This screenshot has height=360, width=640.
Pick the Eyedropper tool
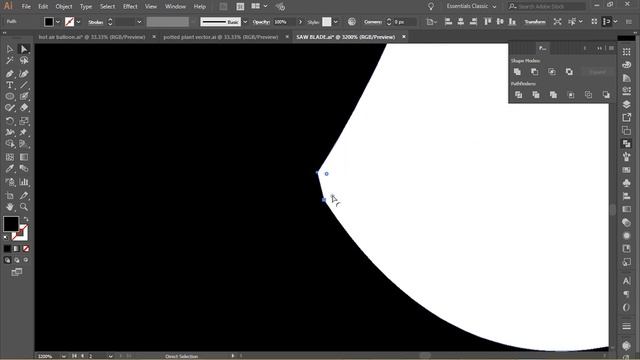click(x=10, y=169)
